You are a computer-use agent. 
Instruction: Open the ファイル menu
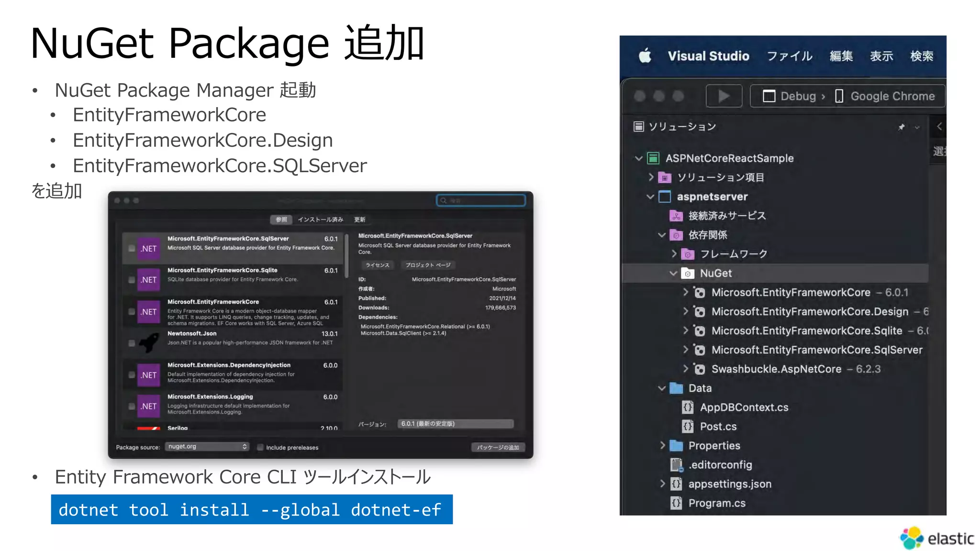[x=790, y=56]
